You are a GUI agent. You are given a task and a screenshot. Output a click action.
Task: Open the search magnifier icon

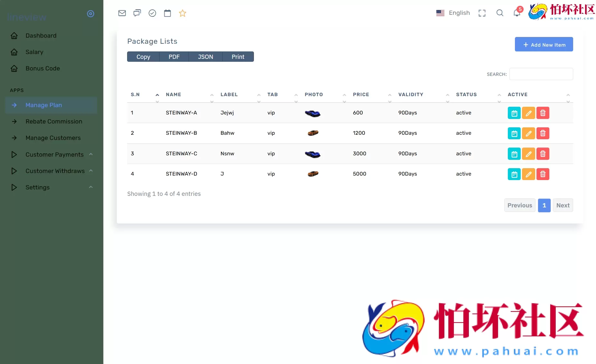(x=499, y=13)
